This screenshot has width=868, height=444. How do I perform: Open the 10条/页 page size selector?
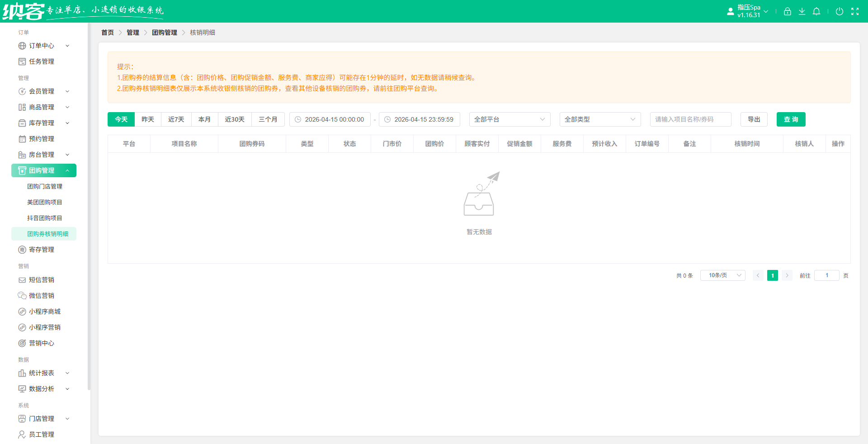pos(722,275)
